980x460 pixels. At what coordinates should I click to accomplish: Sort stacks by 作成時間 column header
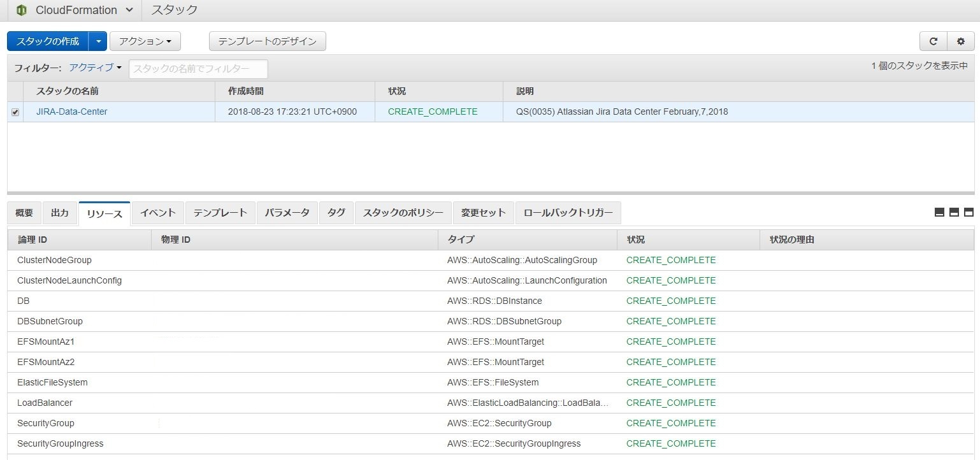pyautogui.click(x=295, y=92)
